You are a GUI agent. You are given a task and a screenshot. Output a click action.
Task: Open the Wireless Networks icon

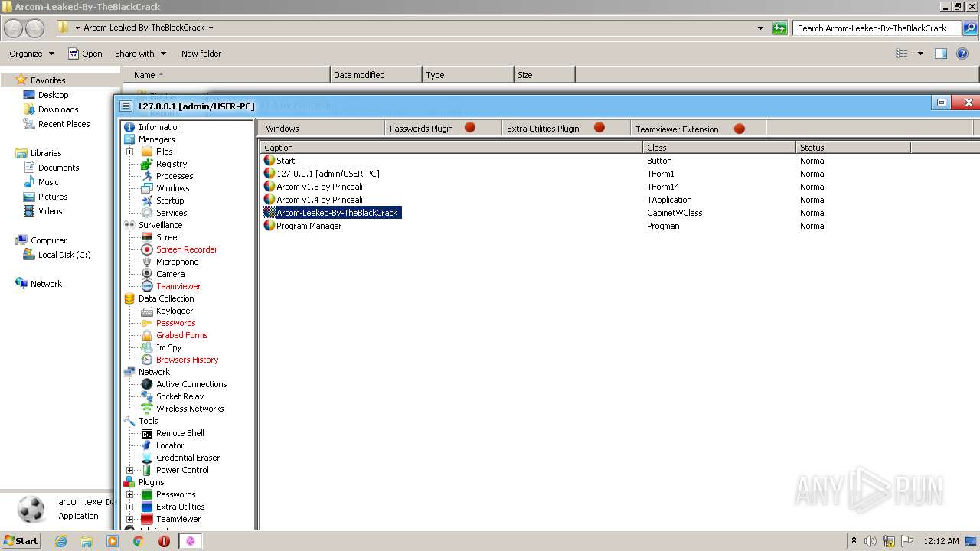point(147,409)
